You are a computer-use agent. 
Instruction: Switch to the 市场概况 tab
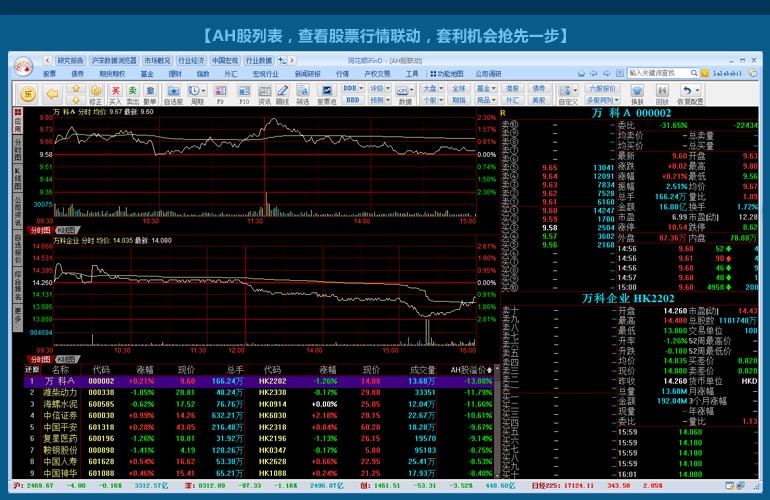coord(157,60)
